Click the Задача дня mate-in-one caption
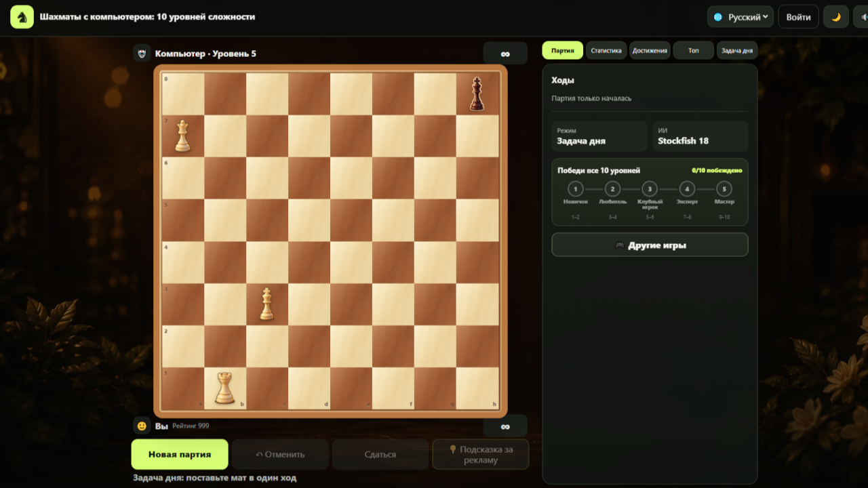 214,478
